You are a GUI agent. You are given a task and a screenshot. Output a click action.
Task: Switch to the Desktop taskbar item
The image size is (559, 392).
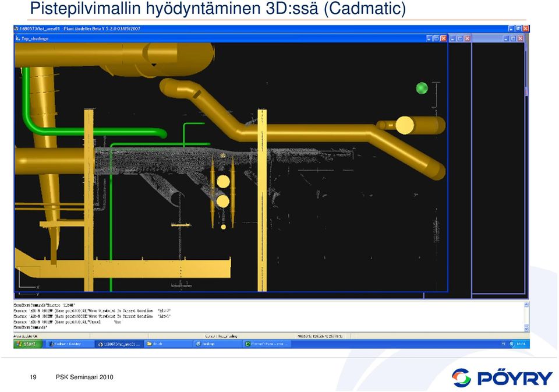pos(217,344)
